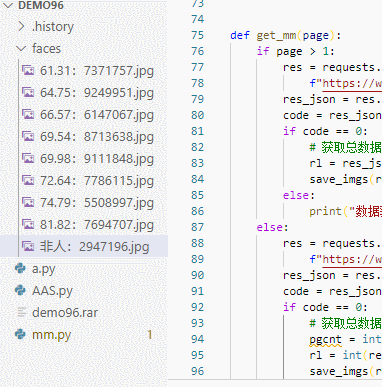382x387 pixels.
Task: Open file 72.64: 7786115.jpg
Action: point(97,181)
